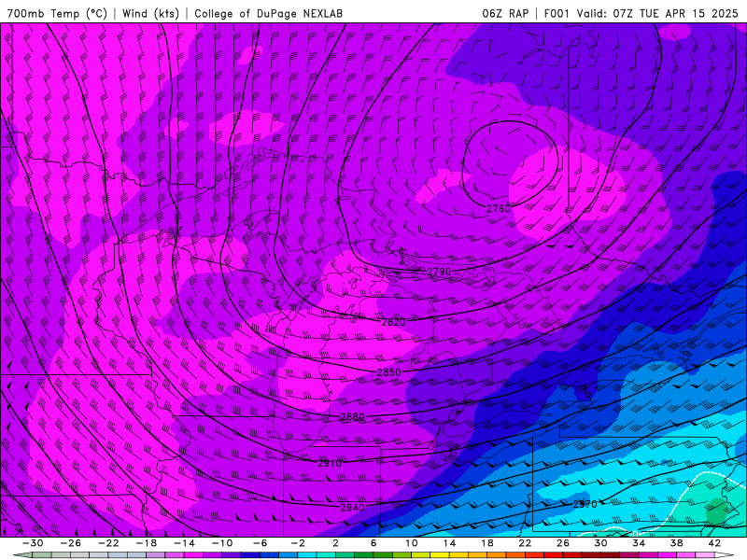Viewport: 747px width, 560px height.
Task: Click the colorbar's left arrow end cap
Action: point(21,555)
